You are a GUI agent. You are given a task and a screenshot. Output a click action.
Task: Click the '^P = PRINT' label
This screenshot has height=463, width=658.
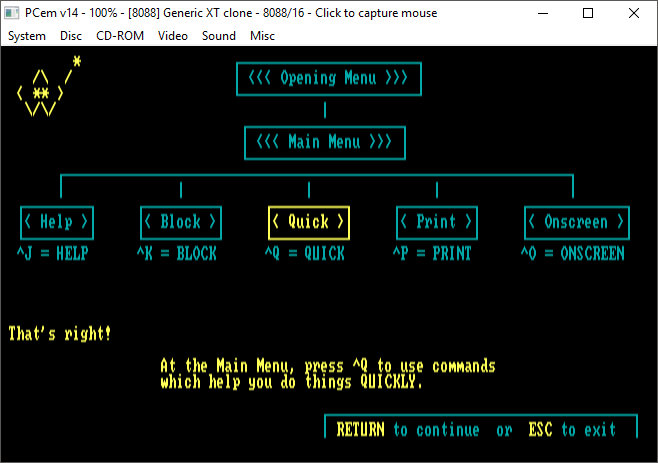point(433,254)
